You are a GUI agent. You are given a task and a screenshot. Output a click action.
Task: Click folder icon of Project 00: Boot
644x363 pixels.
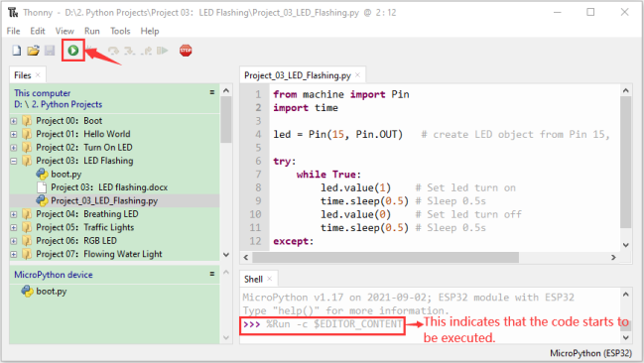27,121
